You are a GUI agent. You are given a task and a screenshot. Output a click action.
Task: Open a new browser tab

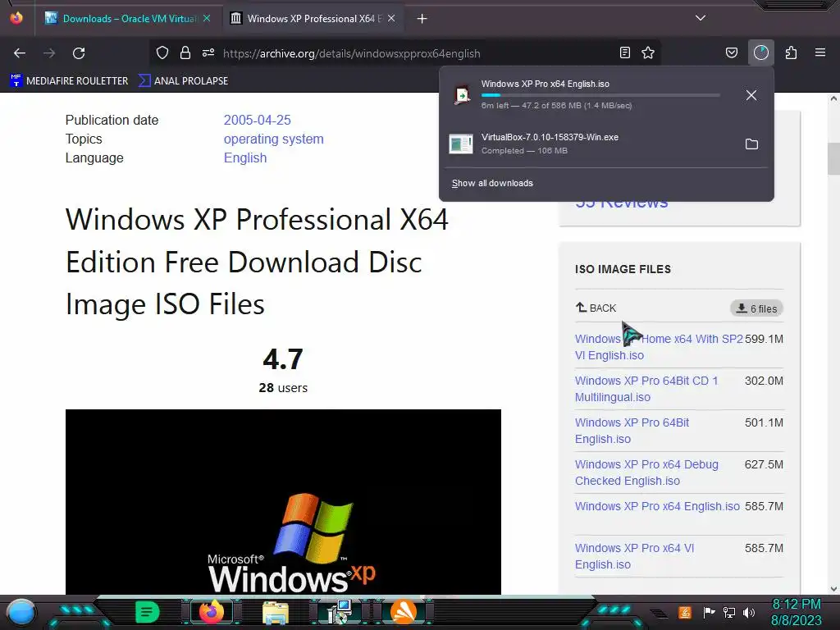coord(422,19)
